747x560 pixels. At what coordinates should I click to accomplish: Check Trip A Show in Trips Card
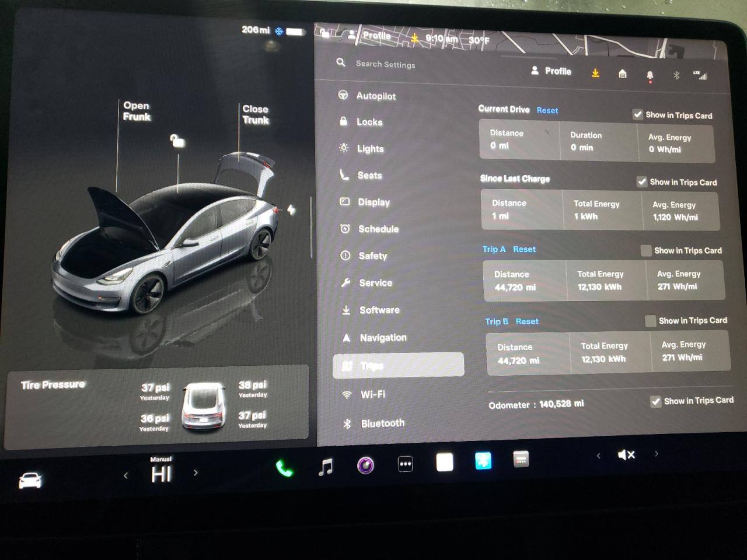pos(646,250)
